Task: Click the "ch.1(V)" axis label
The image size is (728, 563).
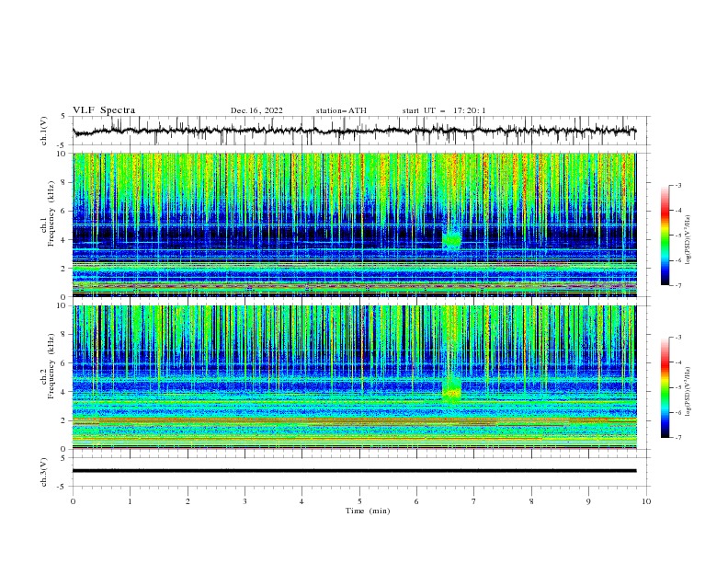Action: click(x=44, y=131)
